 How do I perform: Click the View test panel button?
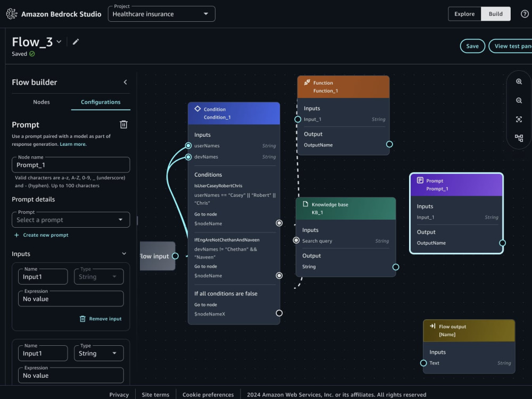pos(510,46)
